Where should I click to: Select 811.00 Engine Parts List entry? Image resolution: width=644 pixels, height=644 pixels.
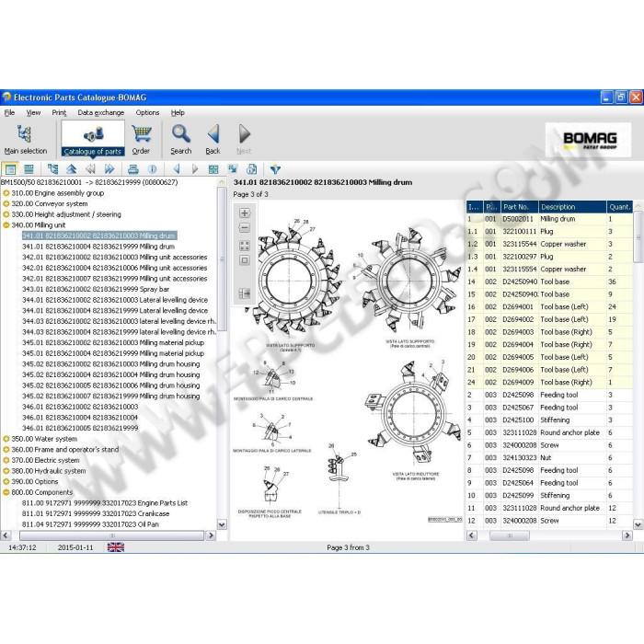(105, 502)
